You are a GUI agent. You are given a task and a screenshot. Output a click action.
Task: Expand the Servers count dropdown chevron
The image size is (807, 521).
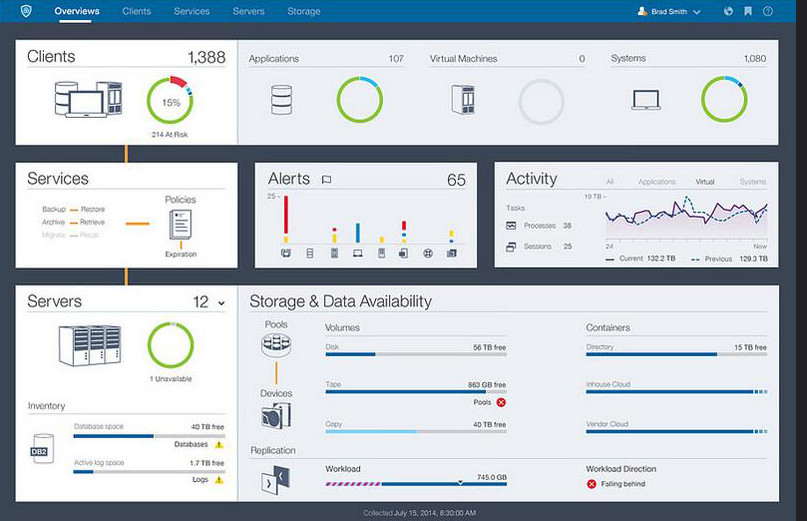221,303
